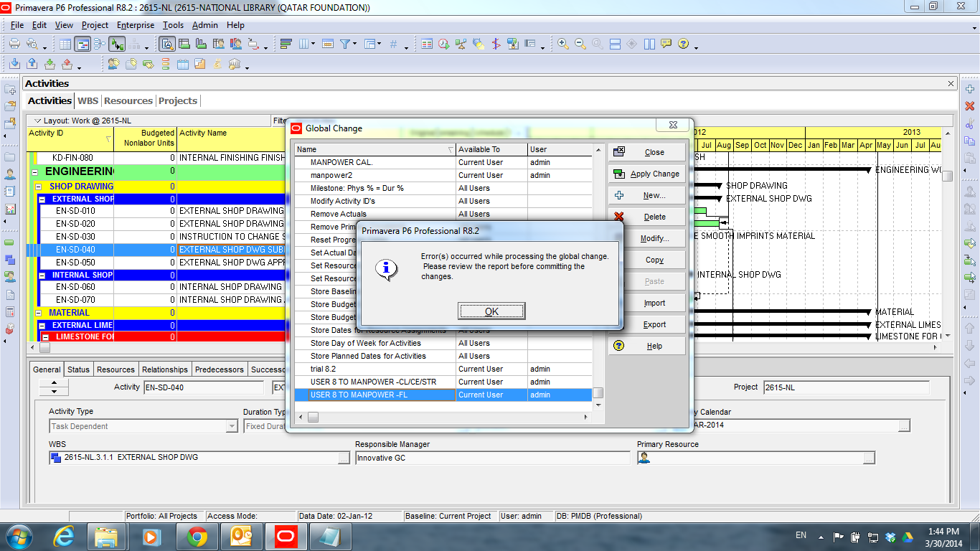Sort by the 'Available To' column header
This screenshot has width=980, height=551.
point(491,149)
